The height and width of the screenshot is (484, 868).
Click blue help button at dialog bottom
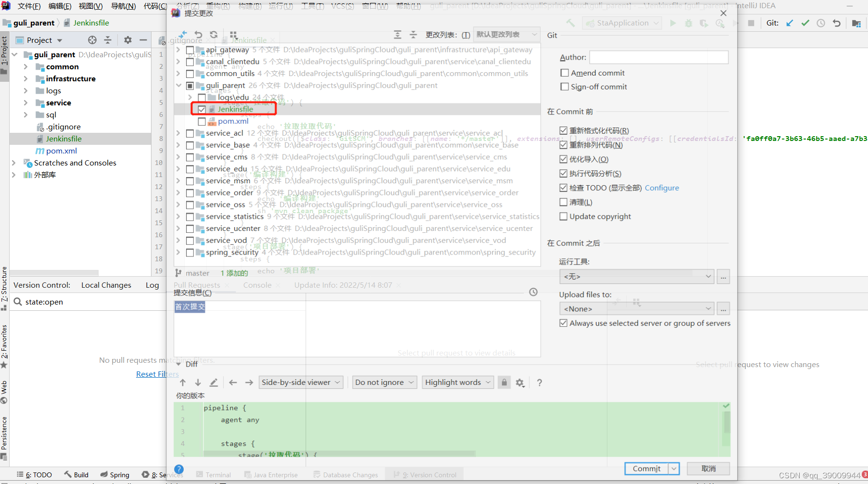tap(179, 469)
